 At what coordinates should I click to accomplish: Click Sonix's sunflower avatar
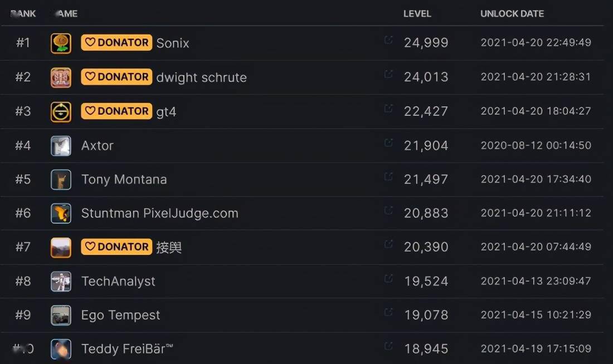(x=61, y=43)
